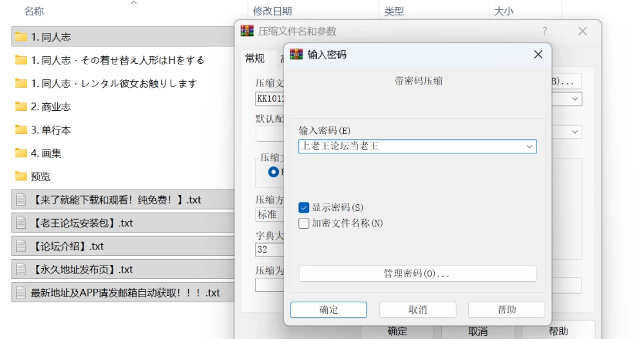Click the browse button ending in B)...

566,81
